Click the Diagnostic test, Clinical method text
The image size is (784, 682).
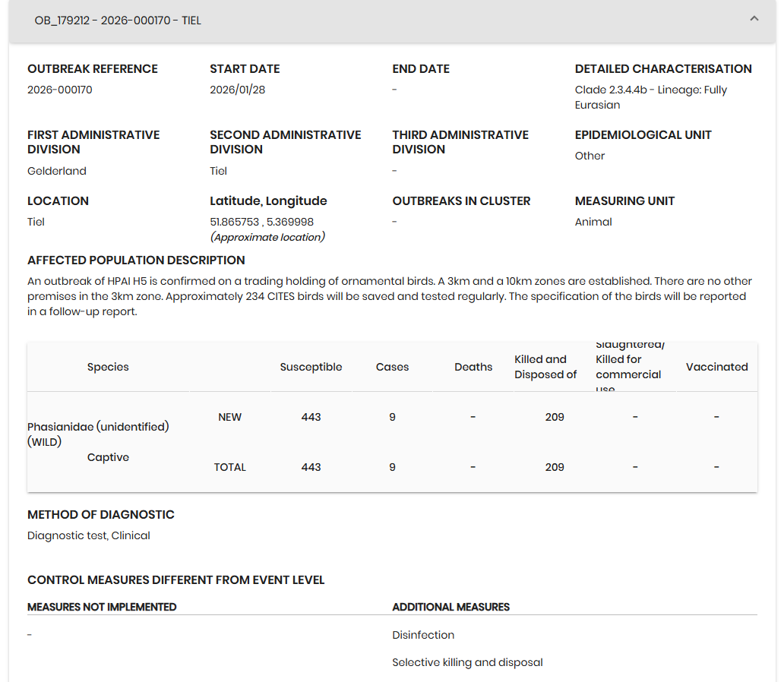point(89,535)
